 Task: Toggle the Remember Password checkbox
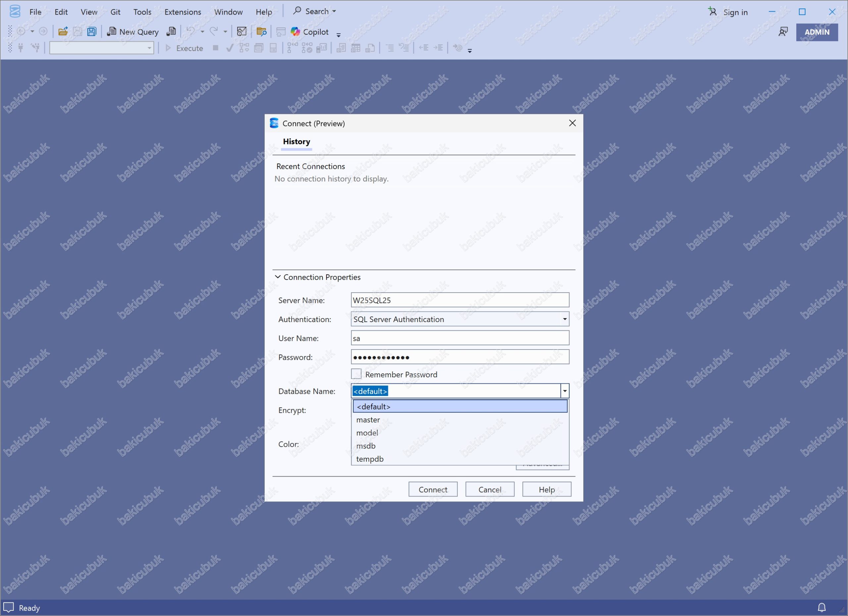click(x=356, y=374)
